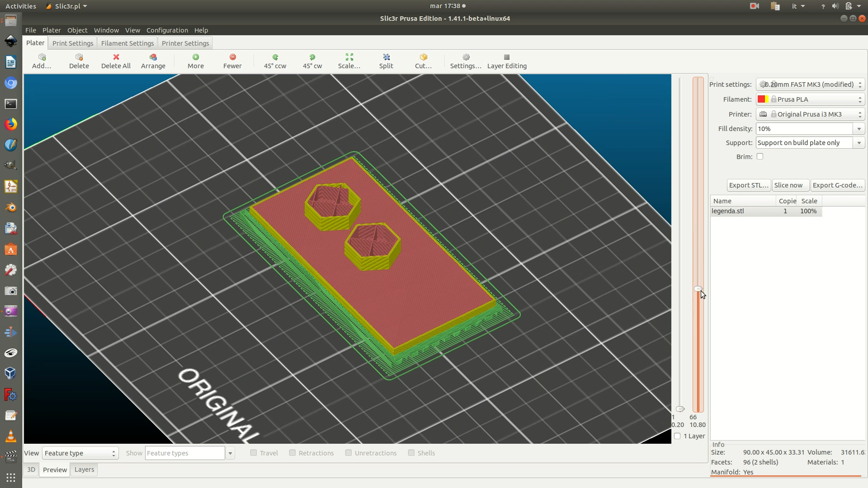This screenshot has width=868, height=488.
Task: Click lower layer slider handle
Action: point(680,409)
